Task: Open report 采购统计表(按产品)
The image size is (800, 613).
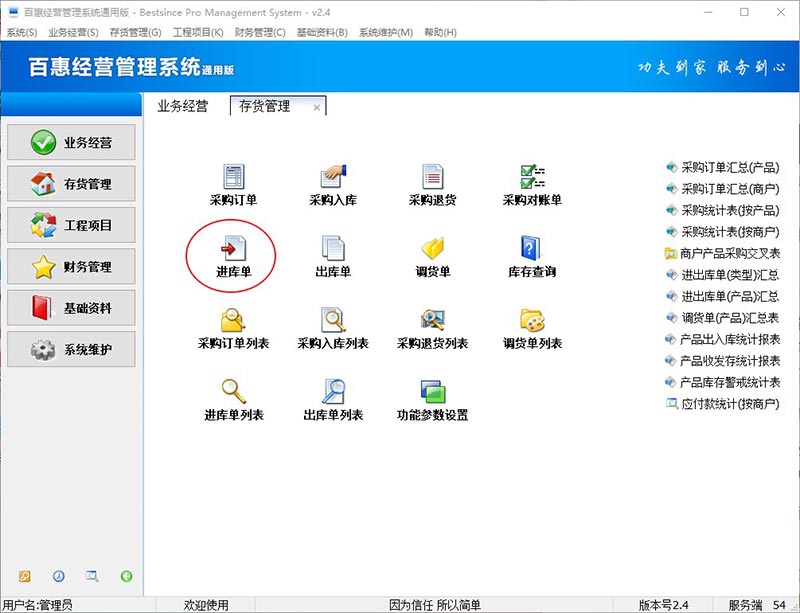Action: point(723,210)
